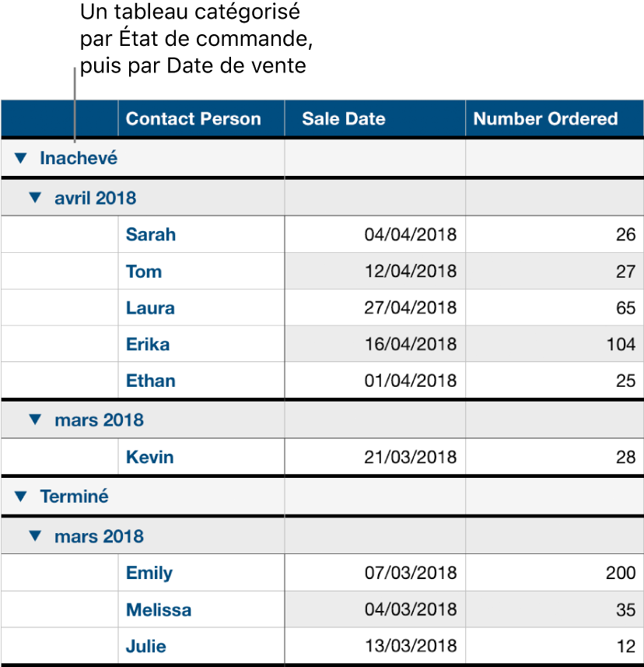The height and width of the screenshot is (667, 644).
Task: Select Julie's sale date 13/03/2018
Action: pyautogui.click(x=411, y=647)
